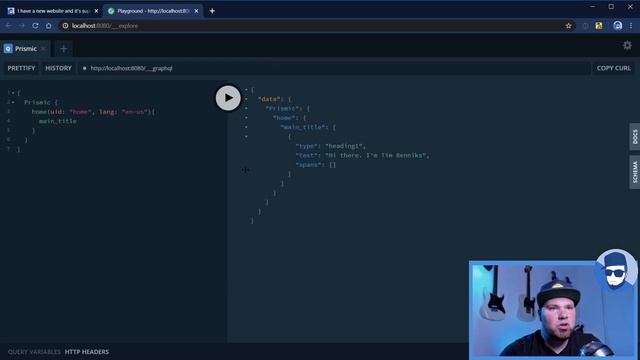Run the GraphQL query with play button
The height and width of the screenshot is (360, 640).
[228, 98]
